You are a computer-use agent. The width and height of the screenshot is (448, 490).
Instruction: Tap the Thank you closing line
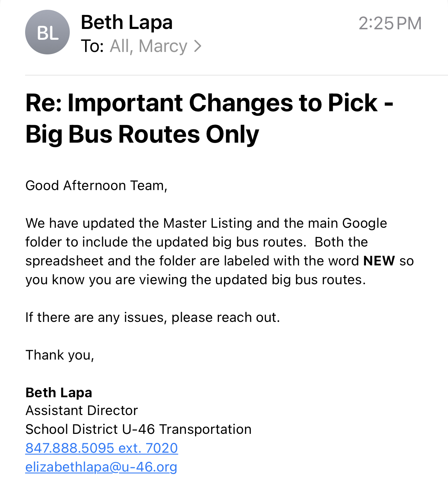(60, 355)
